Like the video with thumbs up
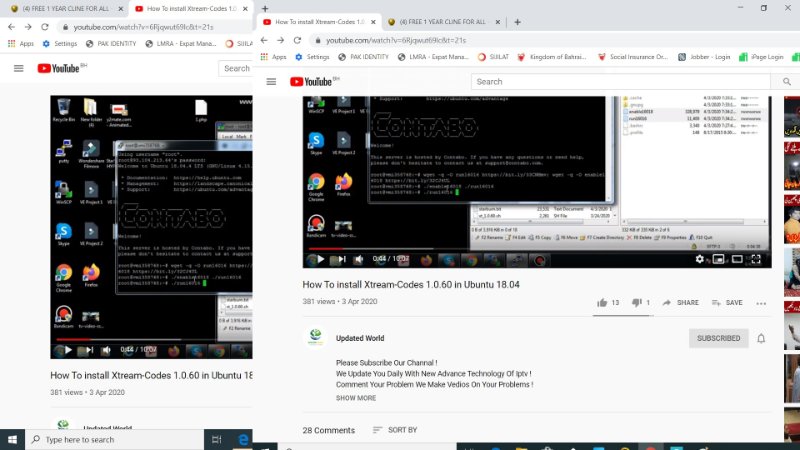This screenshot has height=450, width=800. (602, 302)
